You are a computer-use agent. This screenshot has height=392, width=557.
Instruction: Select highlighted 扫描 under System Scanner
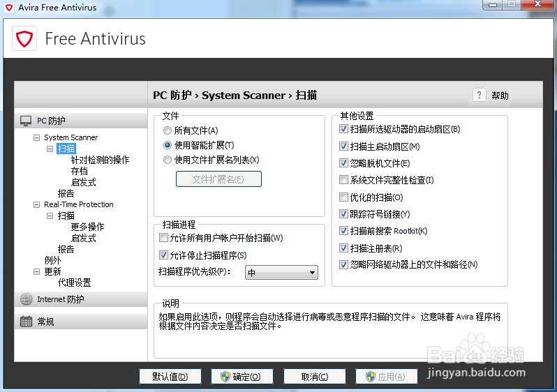(66, 149)
